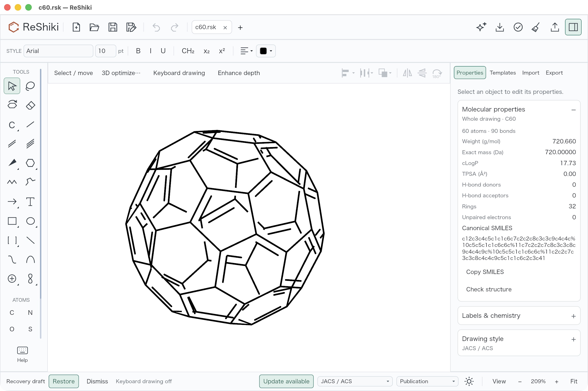
Task: Select the eraser tool
Action: tap(30, 105)
